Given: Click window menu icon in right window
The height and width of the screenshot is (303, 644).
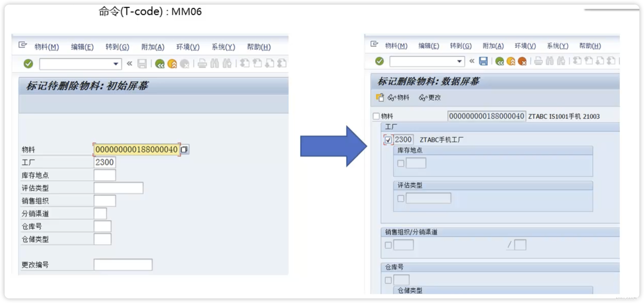Looking at the screenshot, I should point(374,44).
